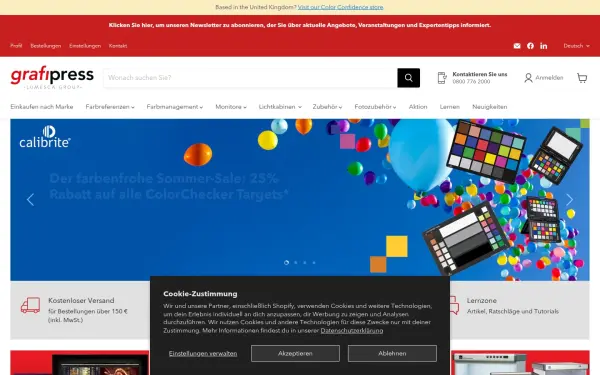Expand the Farbreferenzen menu
600x375 pixels.
[110, 107]
